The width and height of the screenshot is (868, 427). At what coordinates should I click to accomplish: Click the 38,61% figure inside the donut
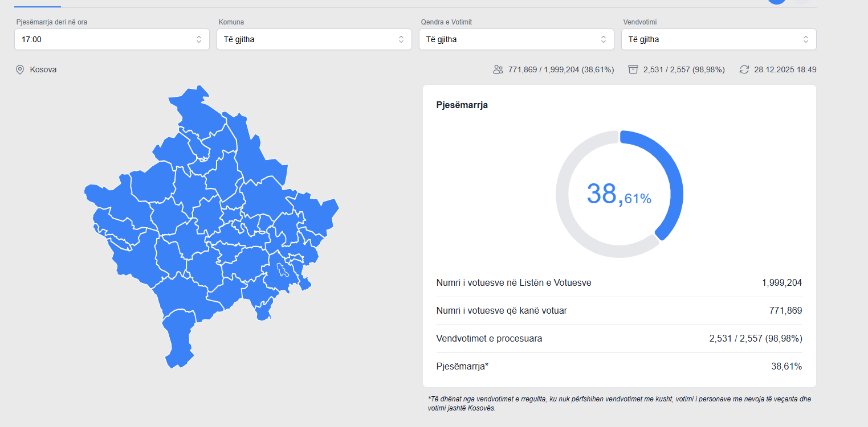click(619, 194)
